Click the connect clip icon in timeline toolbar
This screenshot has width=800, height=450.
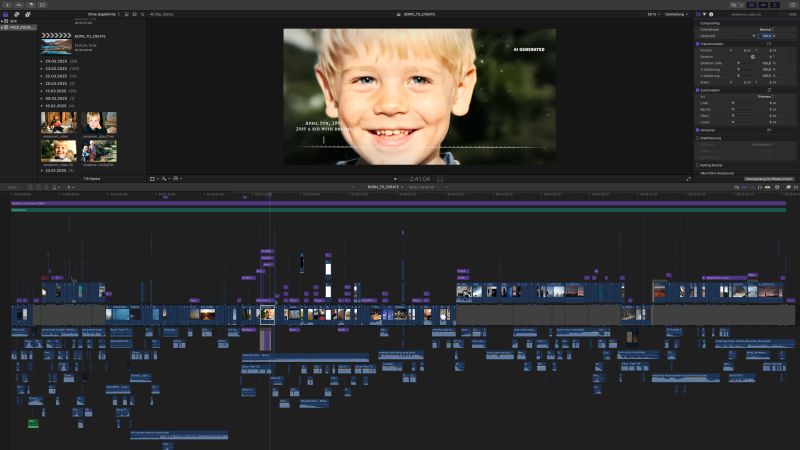pyautogui.click(x=30, y=187)
